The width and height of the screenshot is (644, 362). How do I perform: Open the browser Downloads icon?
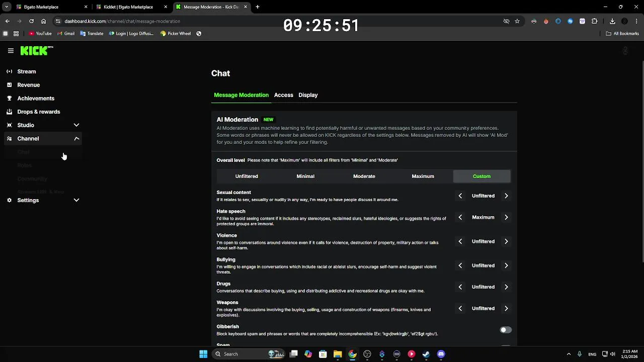click(612, 21)
